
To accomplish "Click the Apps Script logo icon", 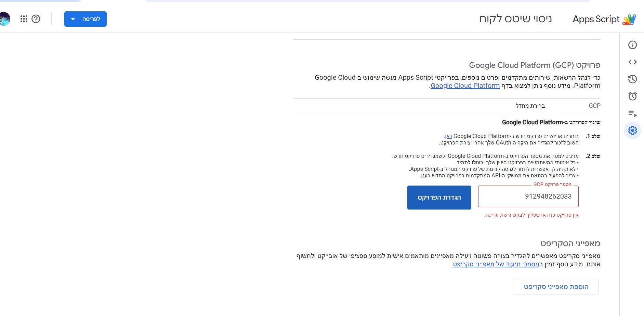I will [629, 20].
